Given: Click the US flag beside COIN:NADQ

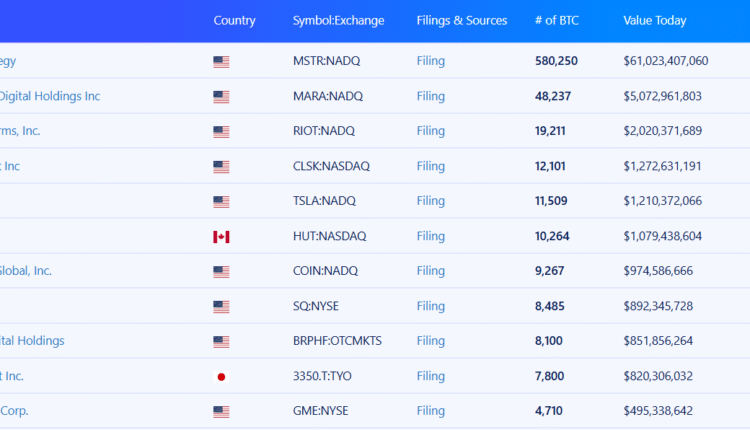Looking at the screenshot, I should pyautogui.click(x=221, y=272).
